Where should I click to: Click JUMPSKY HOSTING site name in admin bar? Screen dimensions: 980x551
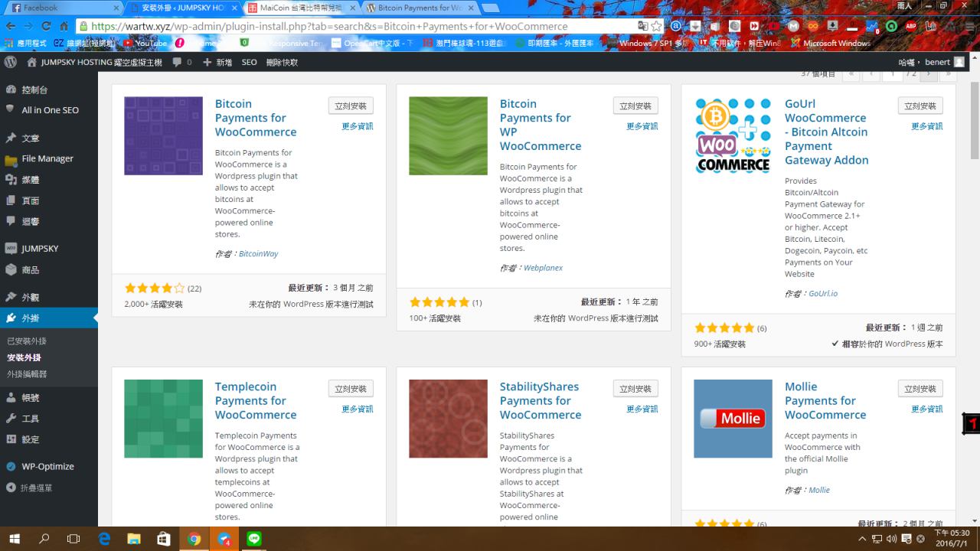95,62
